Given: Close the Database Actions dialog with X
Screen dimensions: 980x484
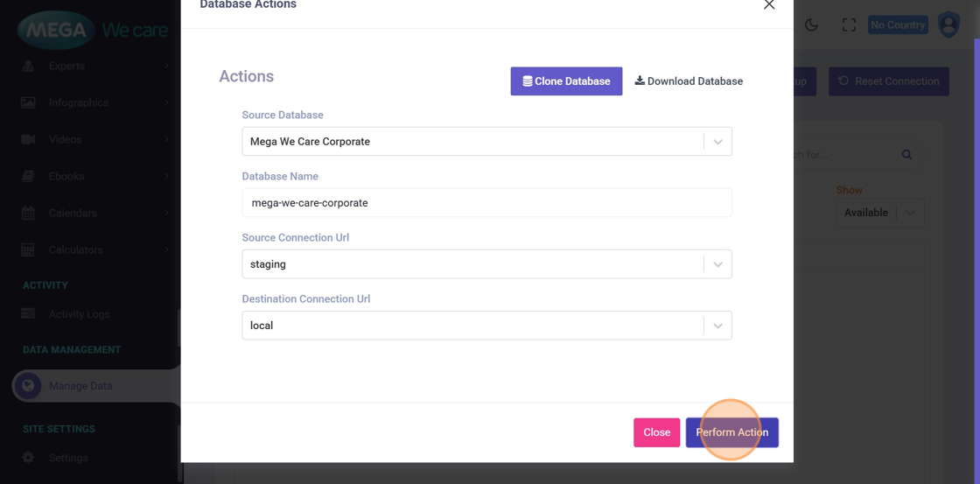Looking at the screenshot, I should pos(769,5).
